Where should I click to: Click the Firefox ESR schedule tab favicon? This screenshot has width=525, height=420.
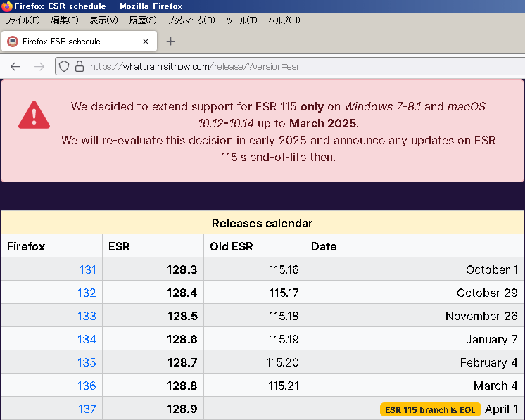click(13, 42)
